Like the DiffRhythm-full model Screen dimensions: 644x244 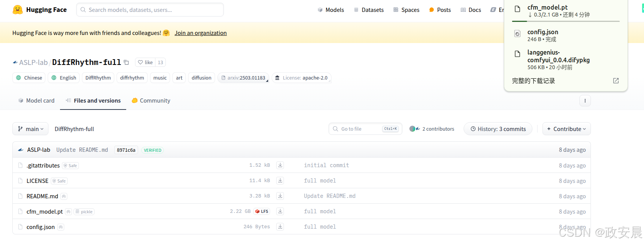click(x=145, y=62)
